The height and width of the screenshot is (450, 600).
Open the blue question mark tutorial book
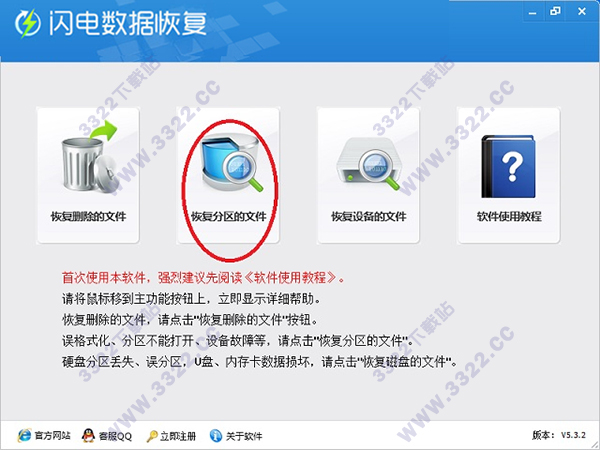tap(508, 166)
